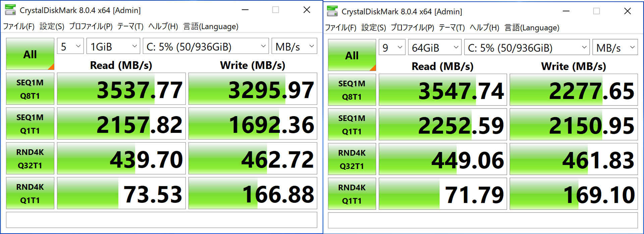This screenshot has width=644, height=234.
Task: Open MB/s unit dropdown in left window
Action: tap(294, 46)
